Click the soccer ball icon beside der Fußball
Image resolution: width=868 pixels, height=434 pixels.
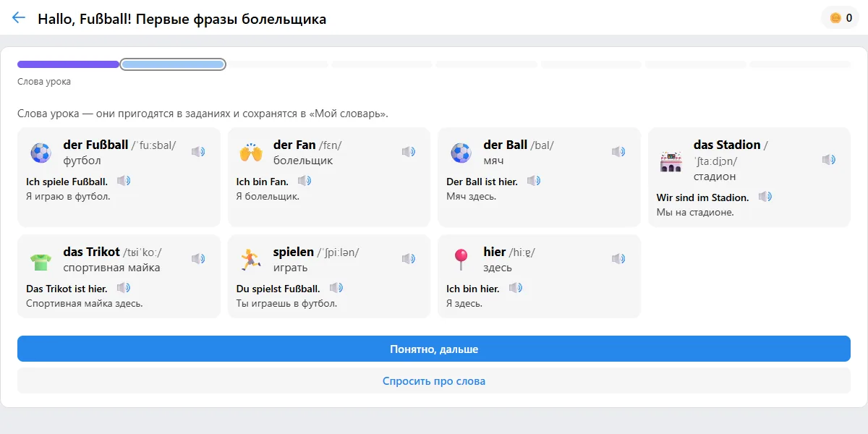pyautogui.click(x=41, y=153)
